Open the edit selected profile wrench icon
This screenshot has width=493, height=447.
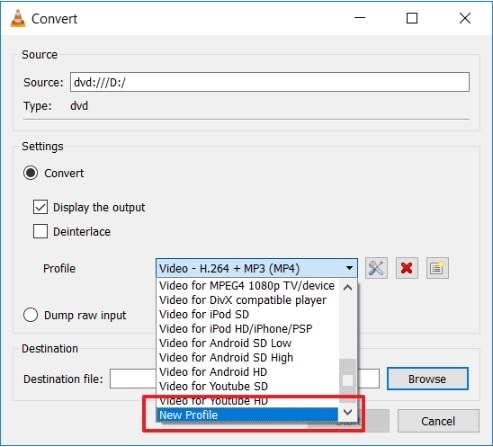pyautogui.click(x=376, y=268)
